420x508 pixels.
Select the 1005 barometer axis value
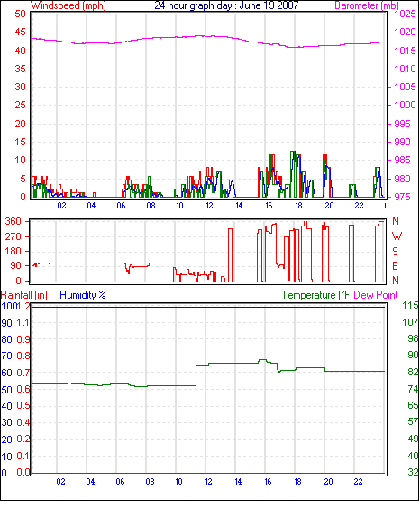click(x=405, y=87)
